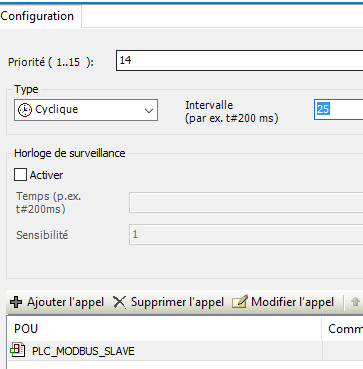363x369 pixels.
Task: Click the Ajouter l'appel button text
Action: (65, 302)
